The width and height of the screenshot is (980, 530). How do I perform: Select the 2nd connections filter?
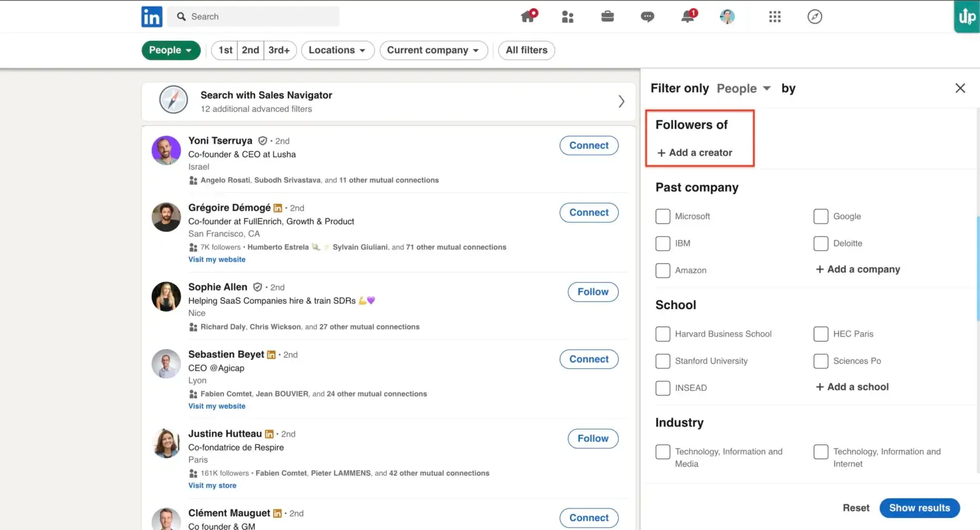coord(251,50)
